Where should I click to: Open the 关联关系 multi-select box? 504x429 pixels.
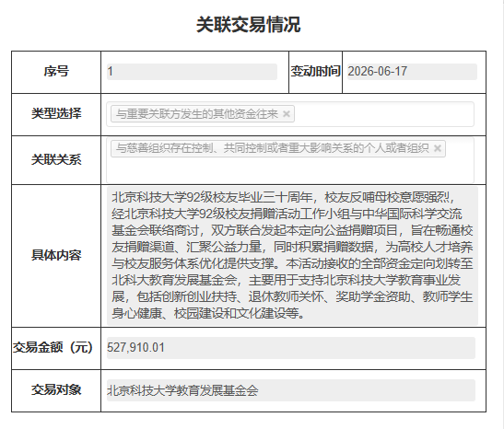click(290, 160)
